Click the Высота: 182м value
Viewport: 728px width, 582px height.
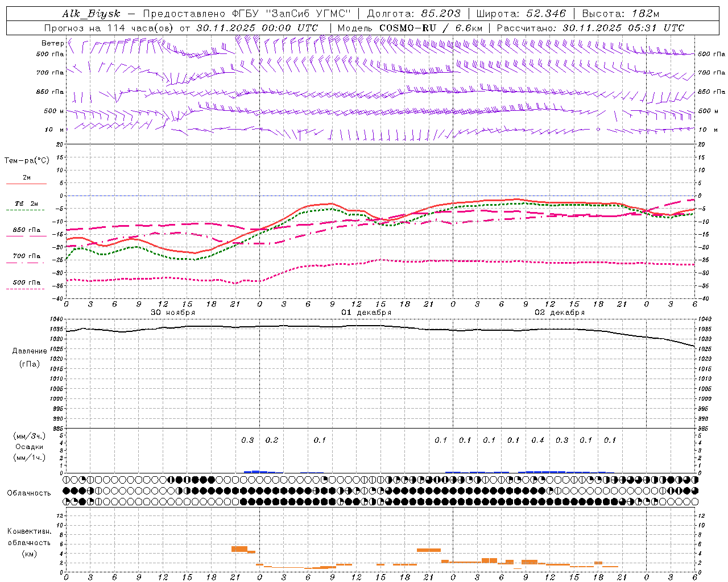(621, 14)
